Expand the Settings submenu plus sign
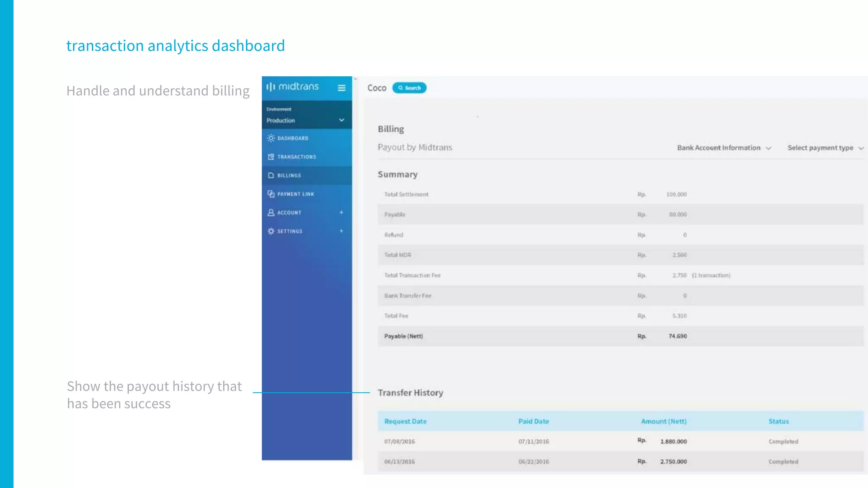This screenshot has width=868, height=488. (341, 231)
